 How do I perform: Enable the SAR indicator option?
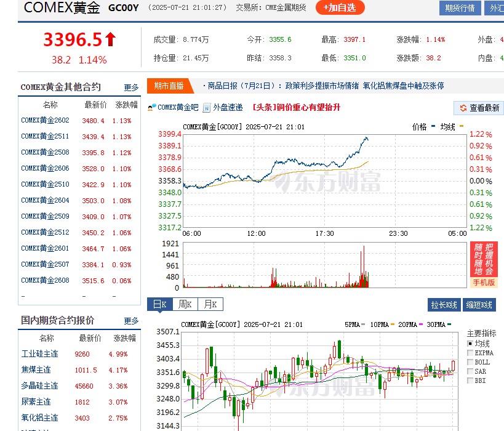pyautogui.click(x=470, y=371)
